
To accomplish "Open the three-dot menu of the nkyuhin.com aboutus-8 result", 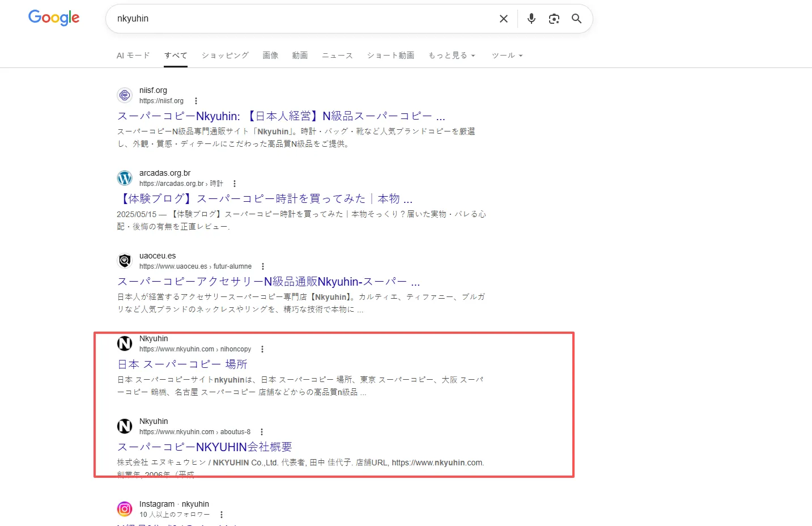I will [261, 432].
